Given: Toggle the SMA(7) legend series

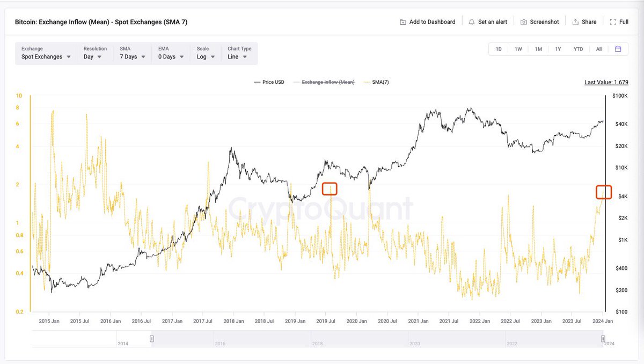Looking at the screenshot, I should [376, 82].
